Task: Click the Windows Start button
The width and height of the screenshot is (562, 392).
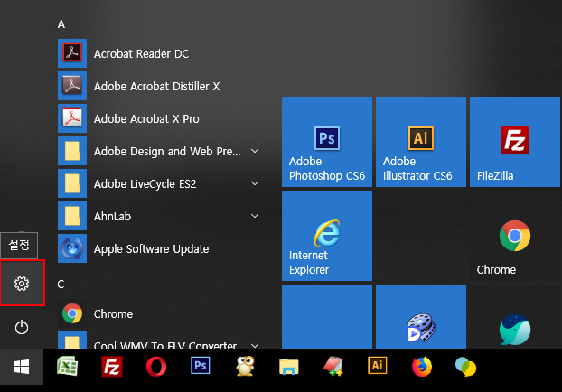Action: pyautogui.click(x=22, y=367)
